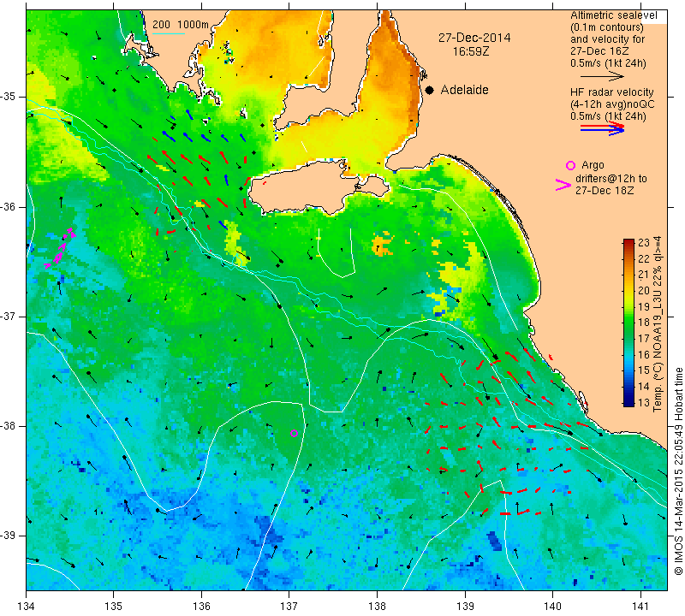The width and height of the screenshot is (685, 616).
Task: Click the IMOS copyright timestamp text
Action: click(x=678, y=471)
